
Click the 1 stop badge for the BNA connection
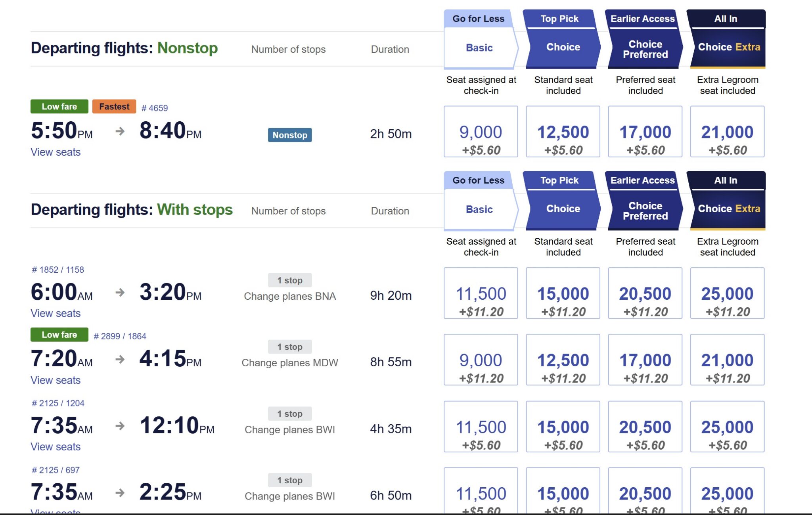pyautogui.click(x=290, y=280)
